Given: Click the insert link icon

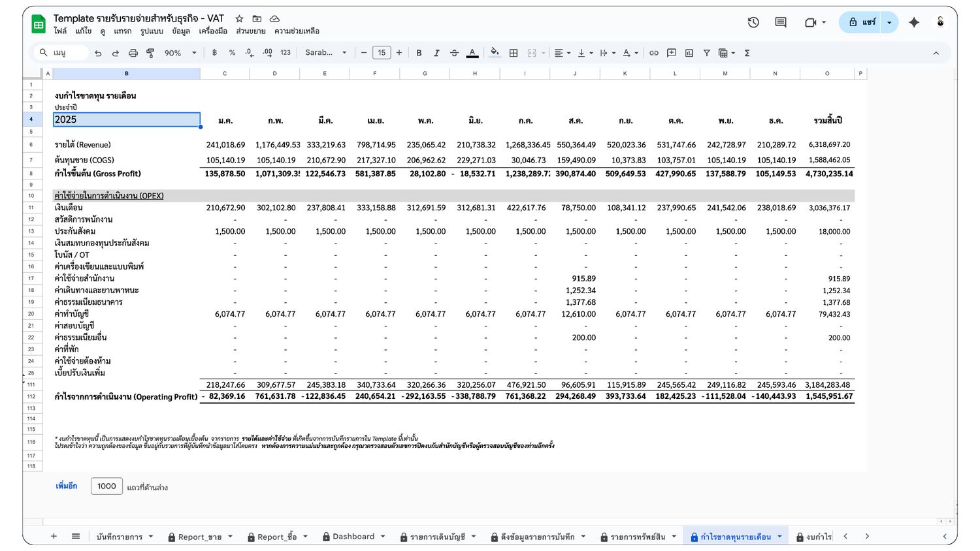Looking at the screenshot, I should point(653,53).
